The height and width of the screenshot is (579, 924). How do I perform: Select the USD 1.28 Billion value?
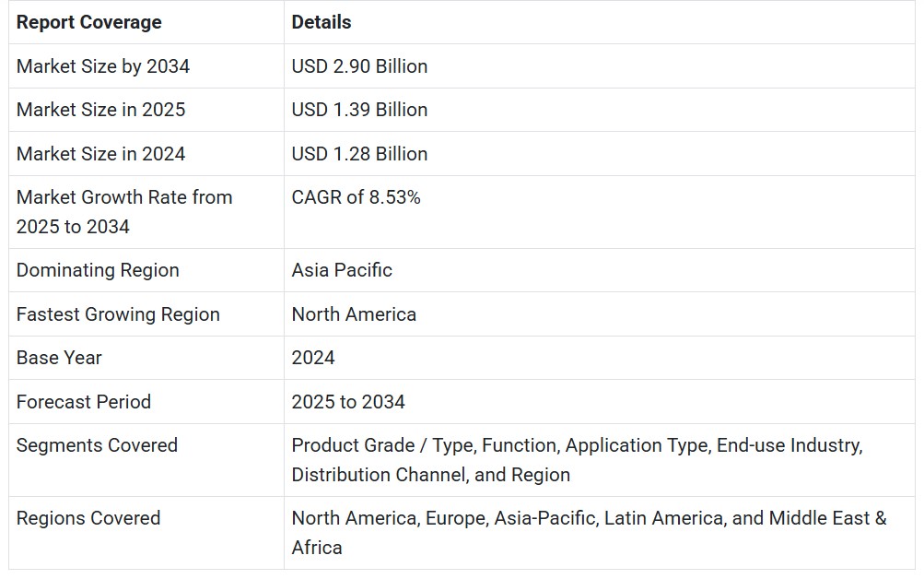point(359,154)
